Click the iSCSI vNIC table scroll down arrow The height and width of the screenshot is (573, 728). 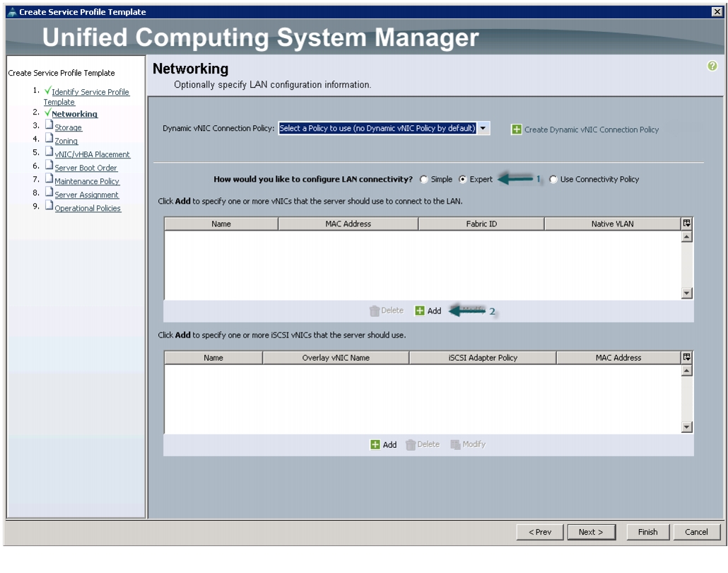(687, 427)
